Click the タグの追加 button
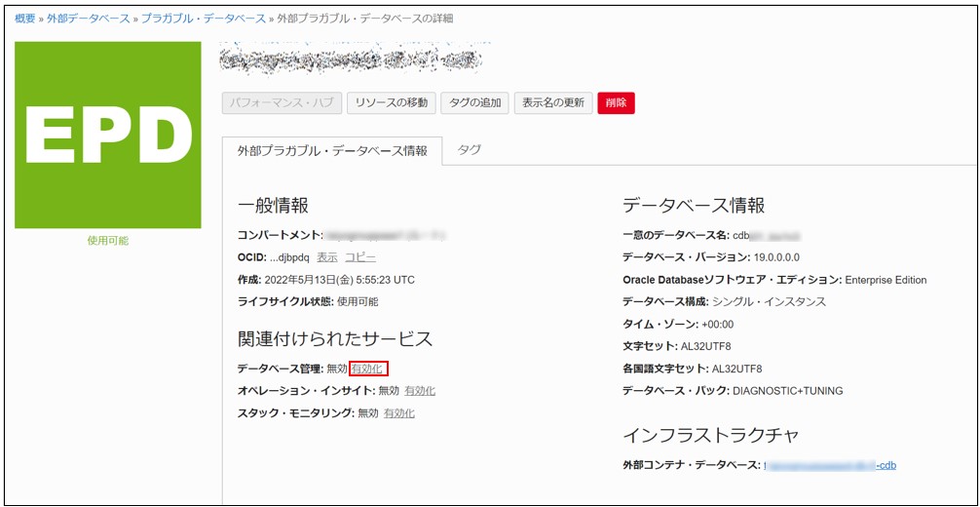The height and width of the screenshot is (507, 980). pos(474,102)
